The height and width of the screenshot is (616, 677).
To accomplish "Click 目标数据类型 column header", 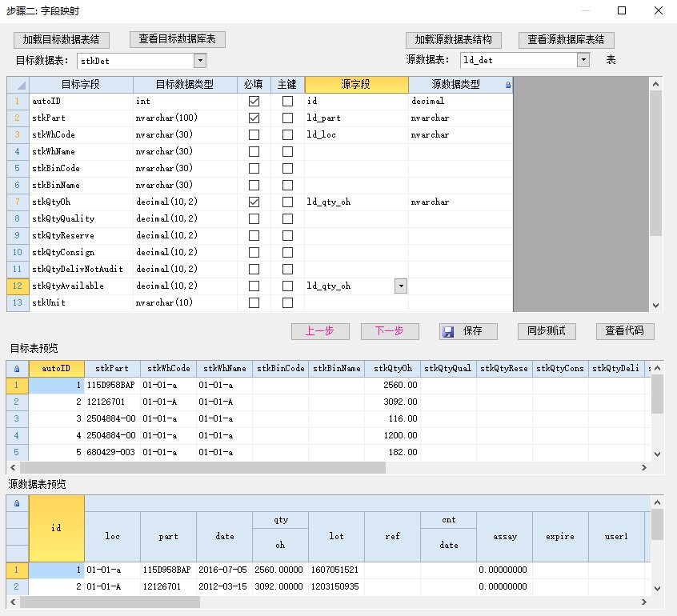I will pos(185,85).
